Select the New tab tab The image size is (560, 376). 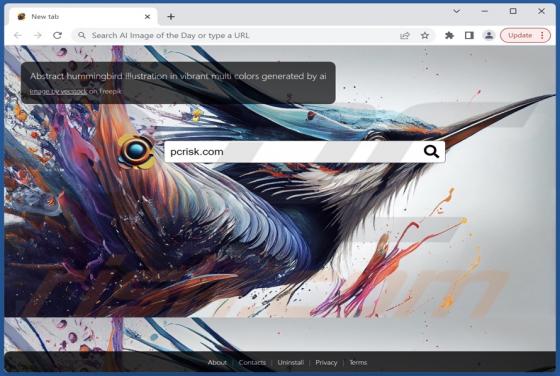(x=84, y=16)
